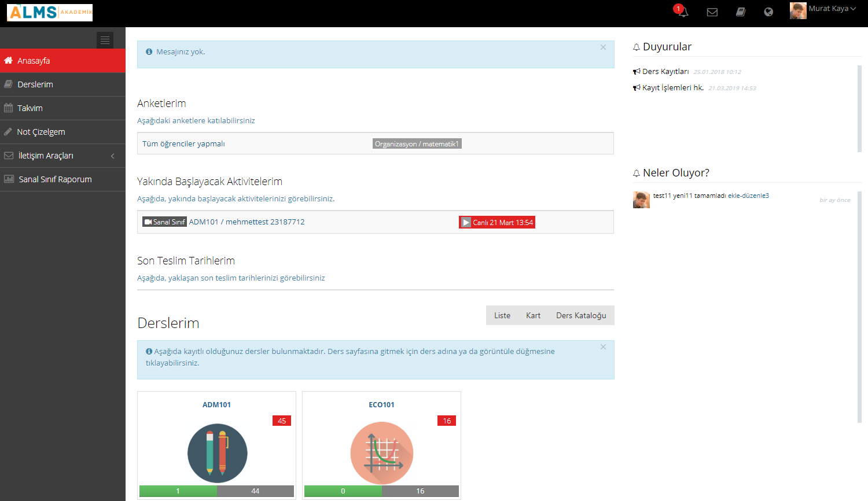Click the 'Organizasyon / matematik1' tag

[x=417, y=144]
